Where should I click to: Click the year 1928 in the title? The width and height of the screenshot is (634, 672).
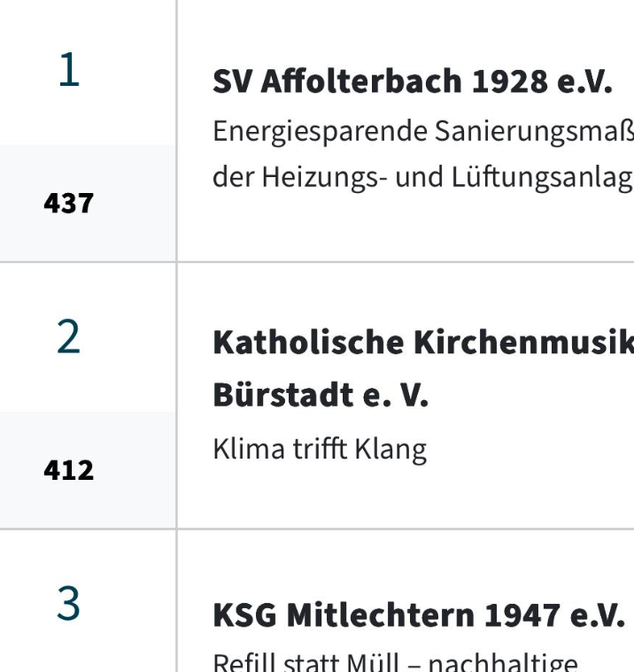tap(510, 81)
